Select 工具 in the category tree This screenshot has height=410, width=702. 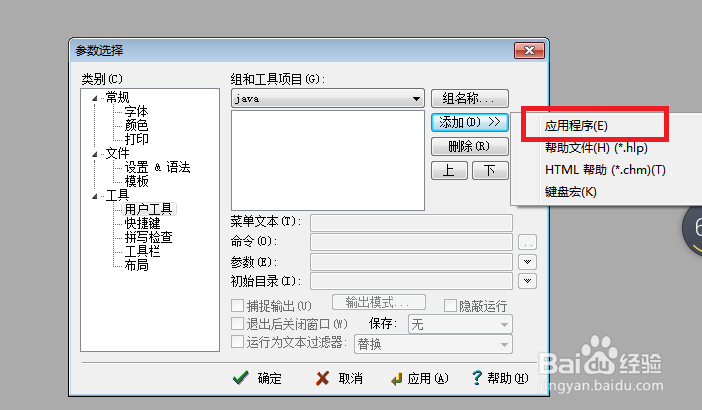click(117, 196)
